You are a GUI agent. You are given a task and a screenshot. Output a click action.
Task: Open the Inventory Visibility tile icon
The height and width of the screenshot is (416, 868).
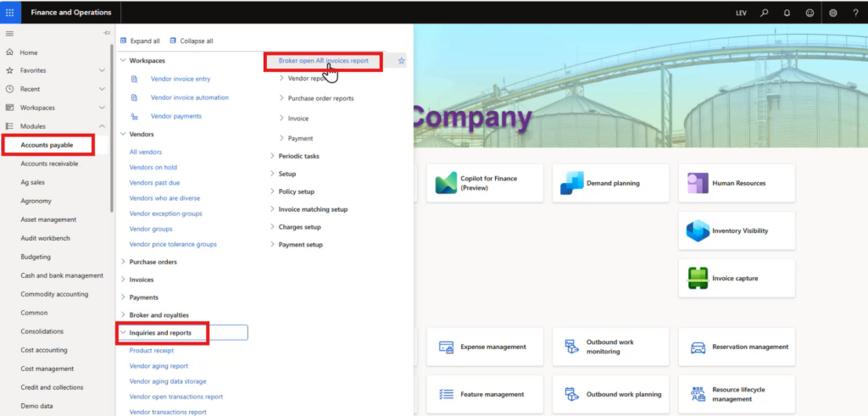tap(698, 230)
